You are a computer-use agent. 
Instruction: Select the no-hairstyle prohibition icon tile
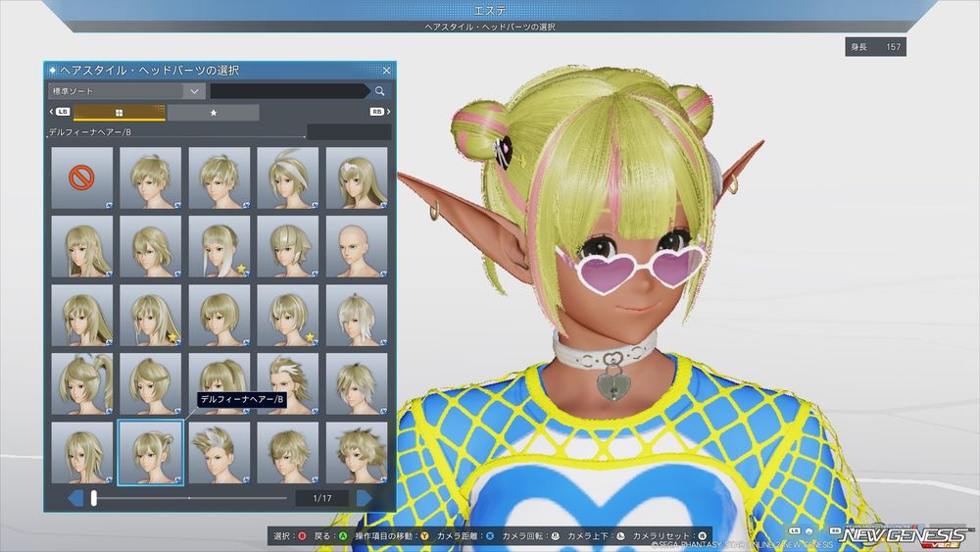[x=82, y=177]
